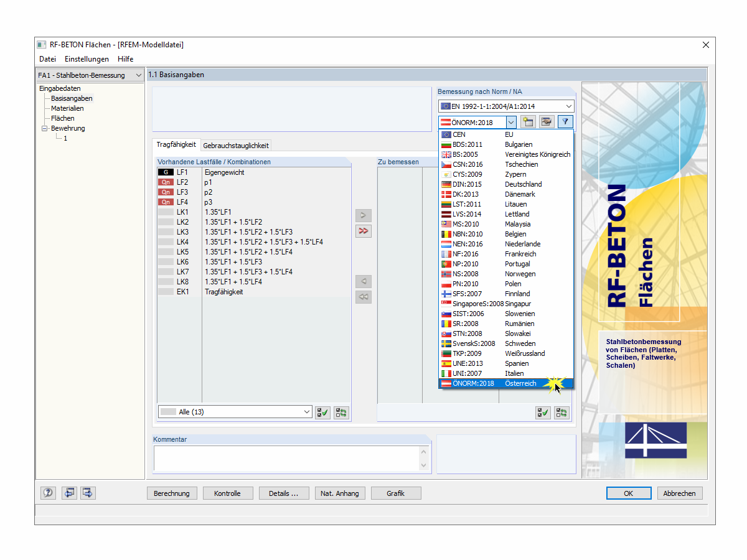Select UNI:2007 Italien annex
The height and width of the screenshot is (560, 747).
coord(506,373)
